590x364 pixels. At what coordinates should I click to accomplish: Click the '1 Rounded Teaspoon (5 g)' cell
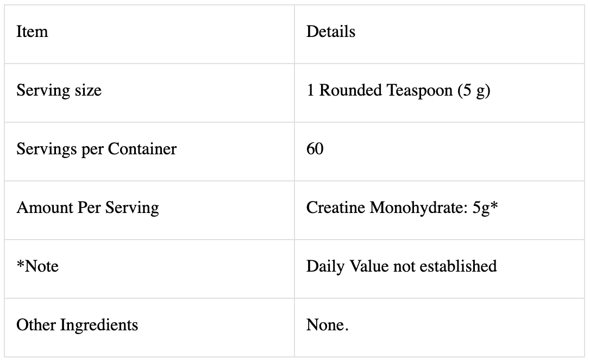(398, 90)
